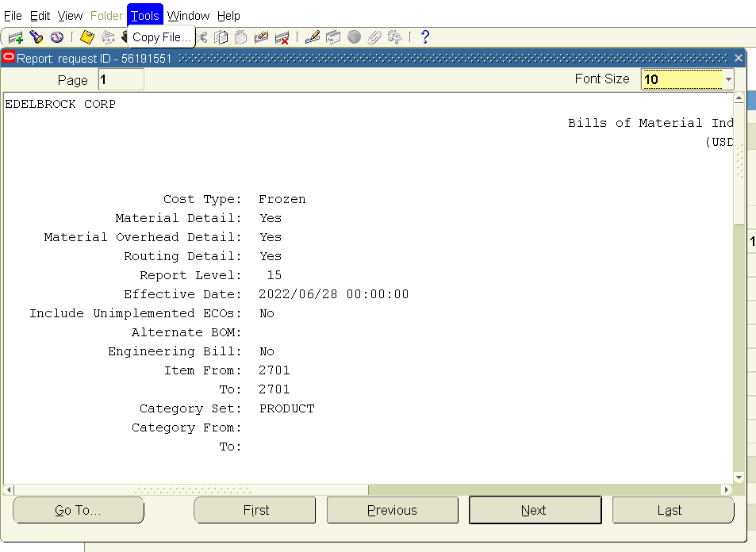Click the Find flashlight icon
This screenshot has width=756, height=552.
coord(36,37)
